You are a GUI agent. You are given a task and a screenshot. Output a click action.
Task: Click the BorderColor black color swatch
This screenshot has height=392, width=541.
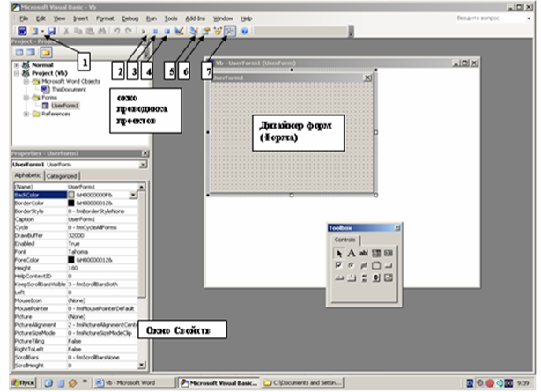[71, 202]
